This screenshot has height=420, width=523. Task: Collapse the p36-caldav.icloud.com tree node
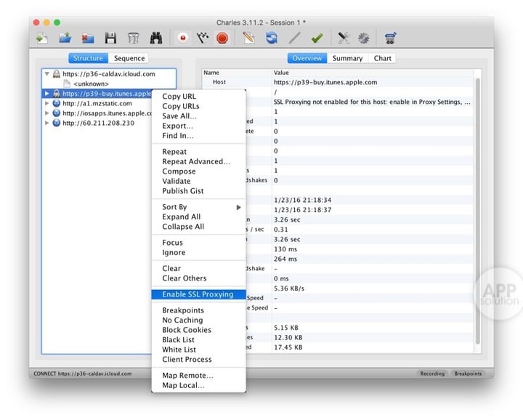point(47,73)
